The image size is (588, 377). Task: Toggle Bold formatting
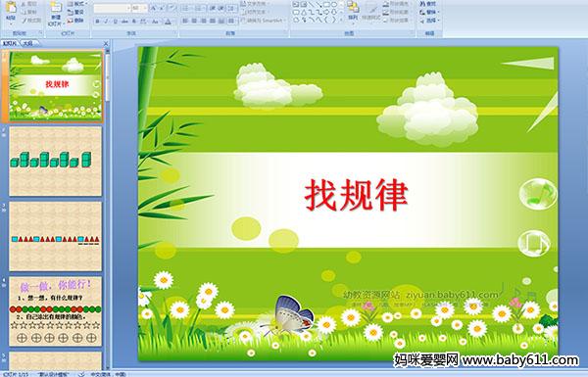97,22
